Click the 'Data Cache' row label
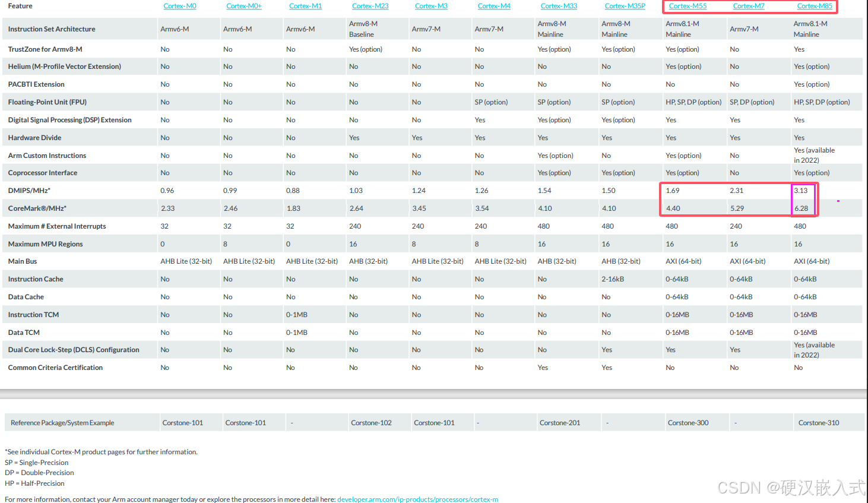This screenshot has width=868, height=503. point(26,297)
